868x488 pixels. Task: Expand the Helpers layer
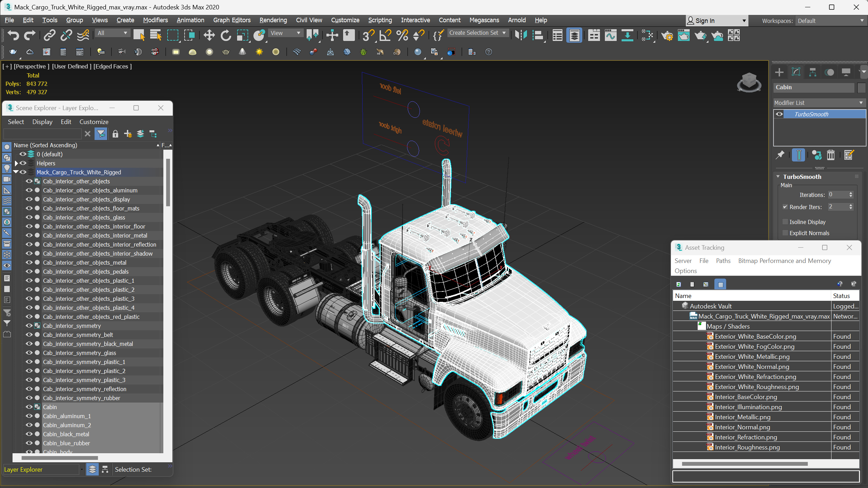(16, 163)
